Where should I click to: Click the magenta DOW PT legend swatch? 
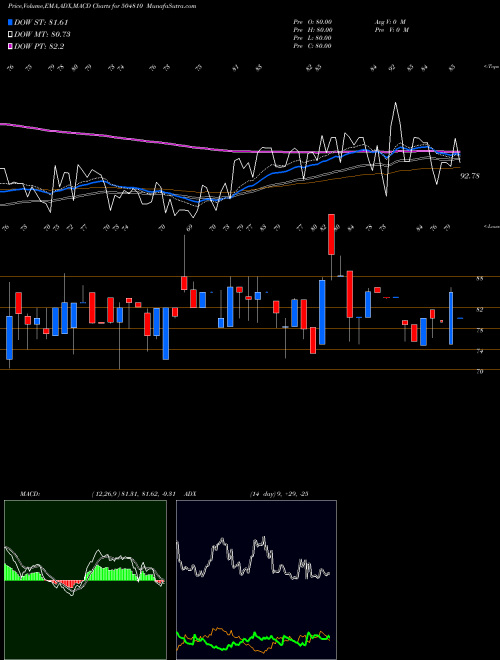click(11, 46)
